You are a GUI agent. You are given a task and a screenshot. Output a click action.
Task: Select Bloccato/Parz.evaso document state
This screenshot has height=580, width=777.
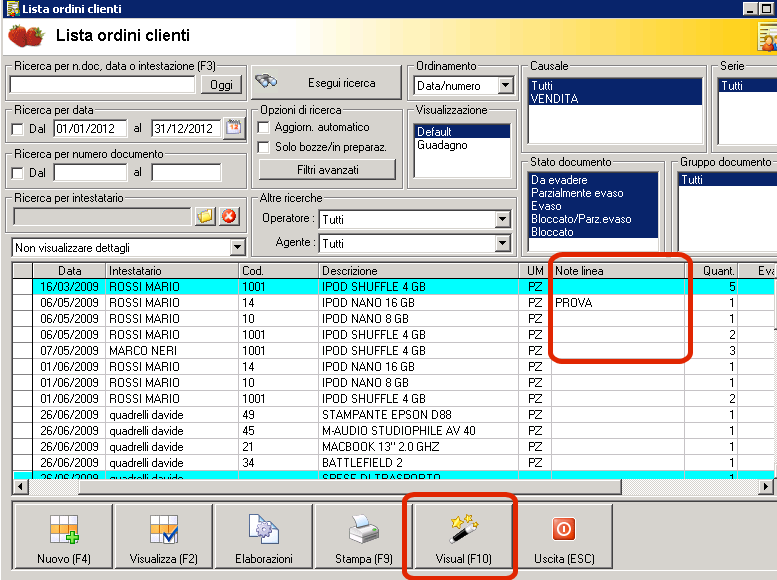594,219
